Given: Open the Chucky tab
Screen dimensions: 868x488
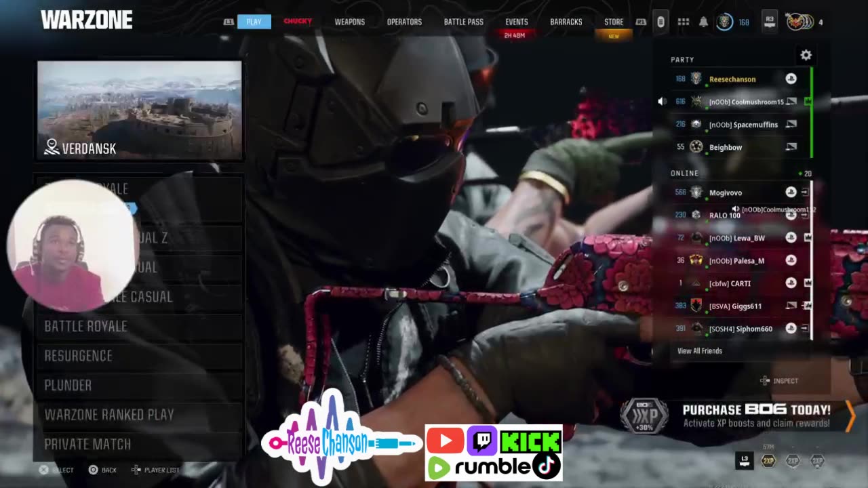Looking at the screenshot, I should pos(298,21).
